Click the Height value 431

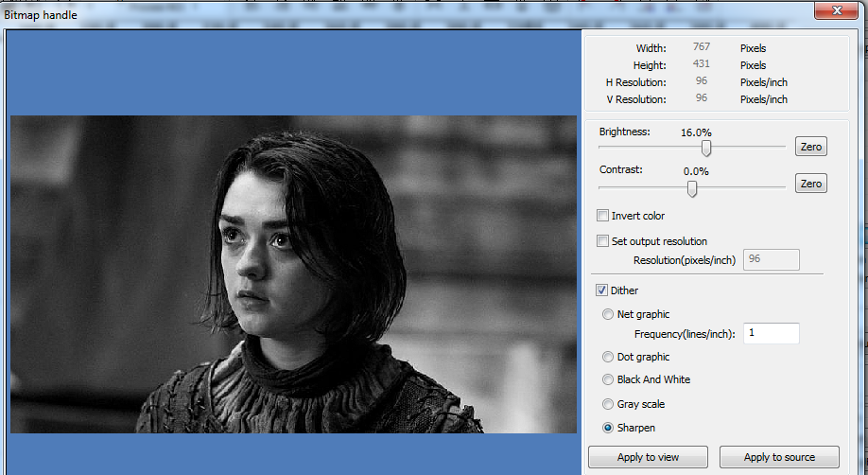[x=702, y=63]
